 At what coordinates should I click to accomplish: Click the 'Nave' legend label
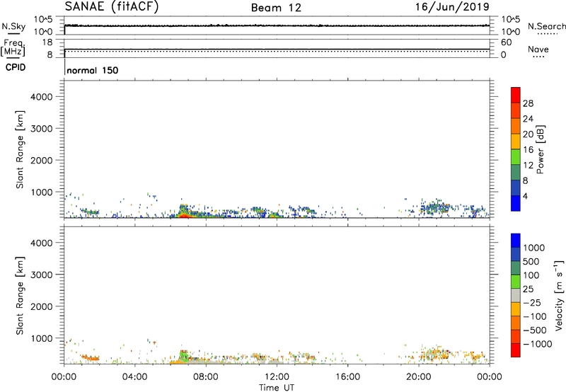(x=538, y=50)
